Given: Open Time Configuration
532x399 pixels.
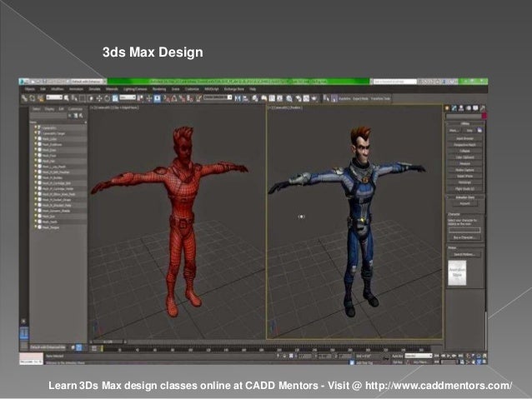Looking at the screenshot, I should click(462, 362).
